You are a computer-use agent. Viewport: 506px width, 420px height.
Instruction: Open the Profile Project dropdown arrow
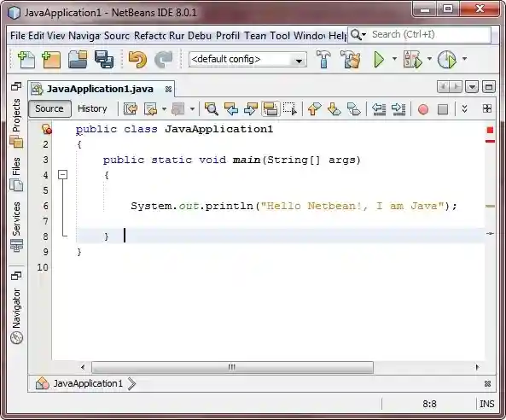click(x=464, y=59)
